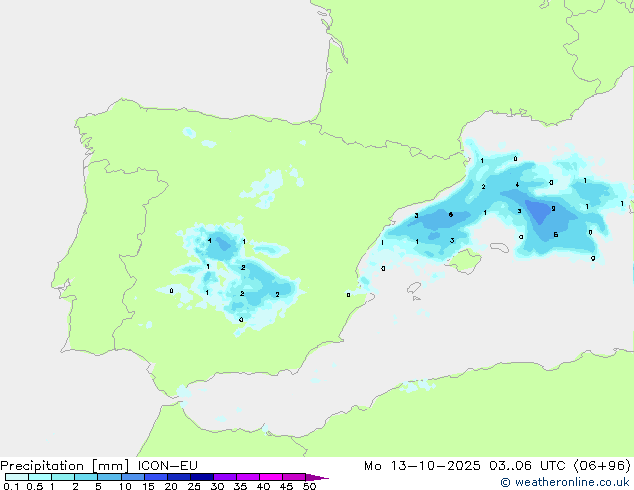Viewport: 634px width, 490px height.
Task: Click the 25–30 mm dark blue swatch
Action: 202,477
